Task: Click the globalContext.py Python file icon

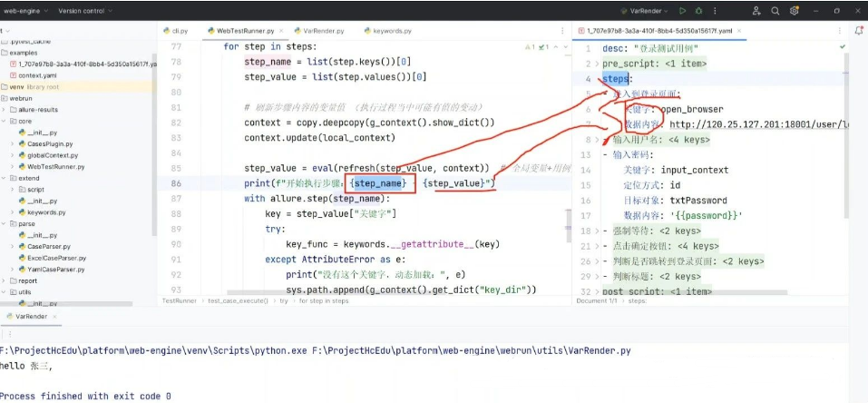Action: pos(22,155)
